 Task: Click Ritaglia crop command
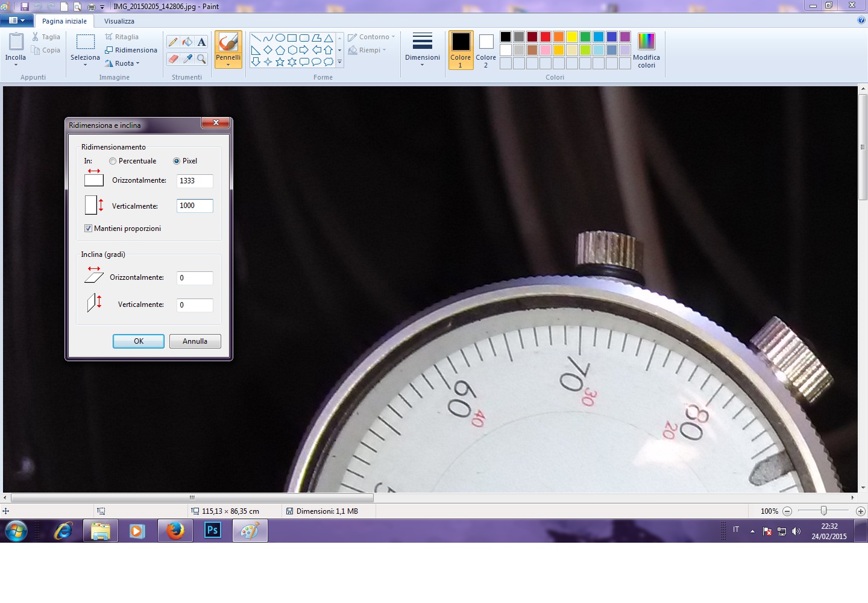coord(122,37)
